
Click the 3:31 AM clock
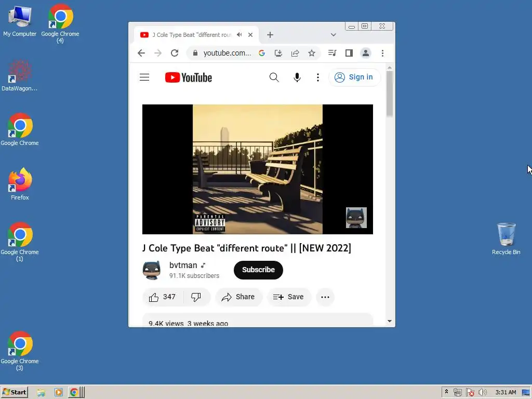click(x=506, y=392)
